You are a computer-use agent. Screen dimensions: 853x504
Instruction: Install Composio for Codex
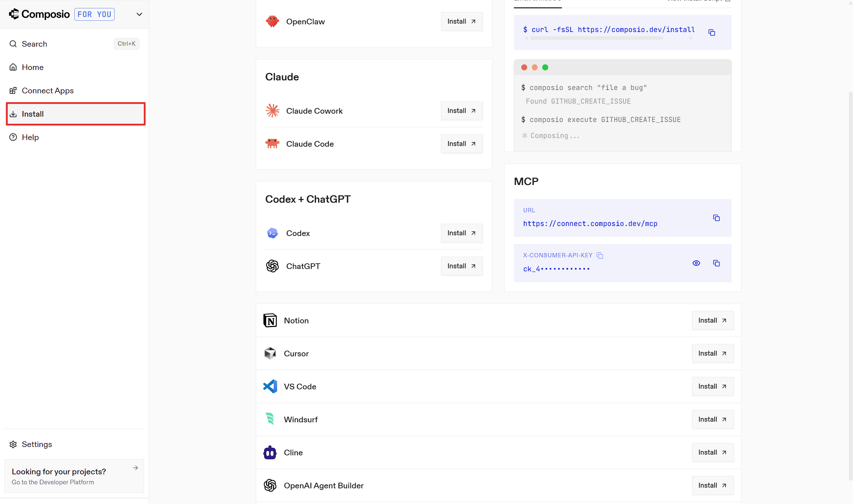[x=462, y=233]
